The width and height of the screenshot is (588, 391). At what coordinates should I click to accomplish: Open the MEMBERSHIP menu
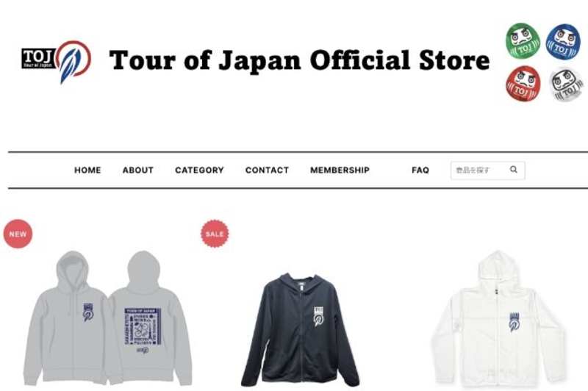tap(340, 171)
